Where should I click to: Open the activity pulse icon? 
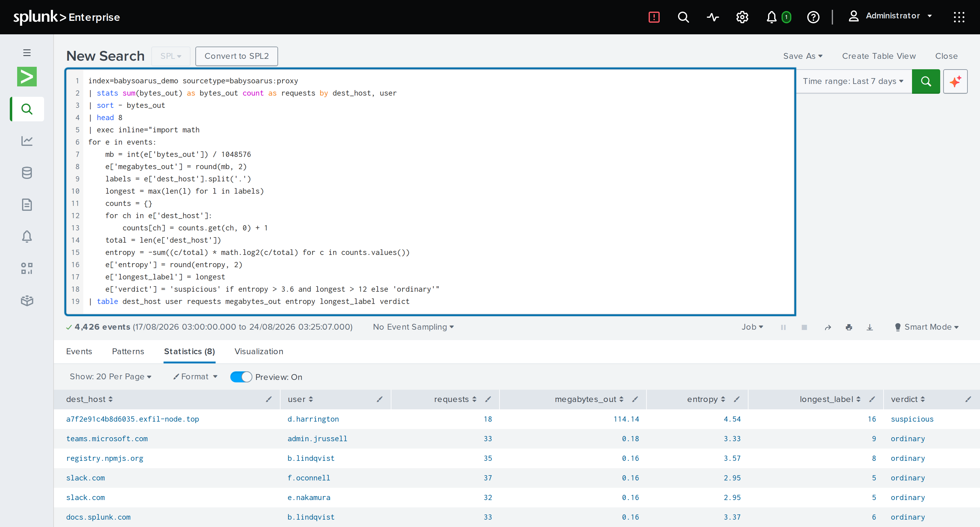[713, 17]
